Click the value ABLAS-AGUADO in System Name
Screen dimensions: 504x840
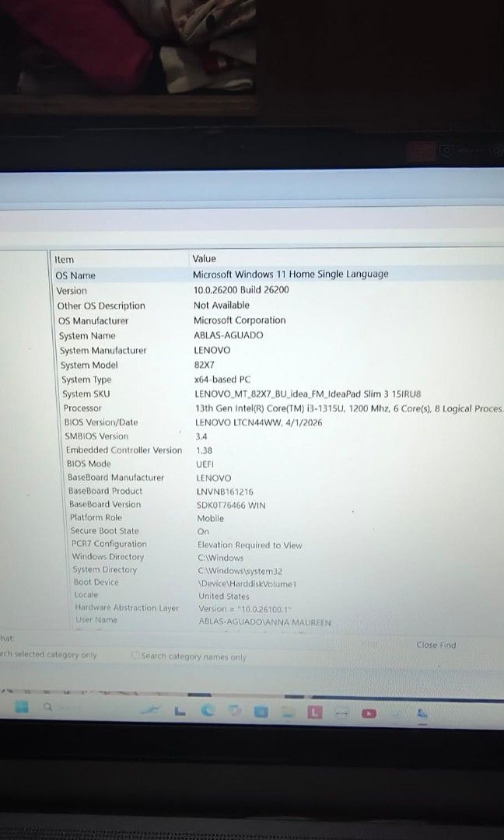pos(229,335)
